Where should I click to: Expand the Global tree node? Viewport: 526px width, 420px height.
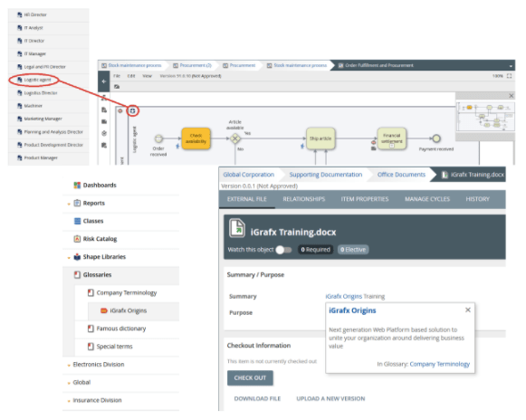pyautogui.click(x=69, y=383)
